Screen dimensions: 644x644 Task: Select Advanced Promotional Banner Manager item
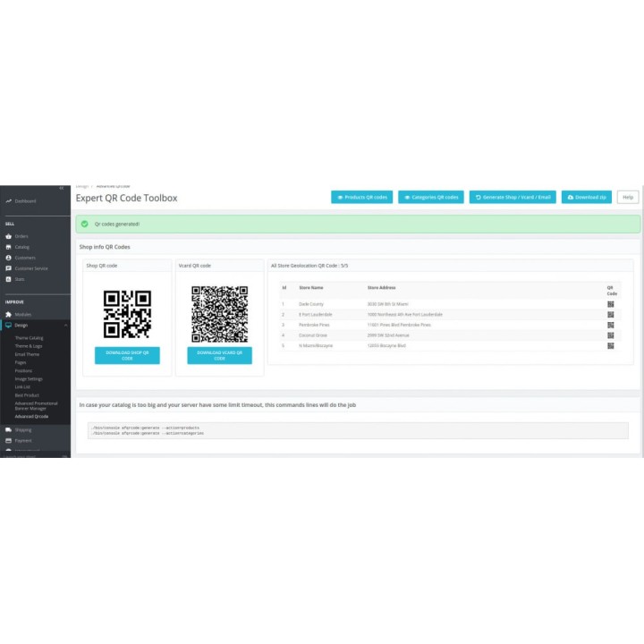pos(36,406)
